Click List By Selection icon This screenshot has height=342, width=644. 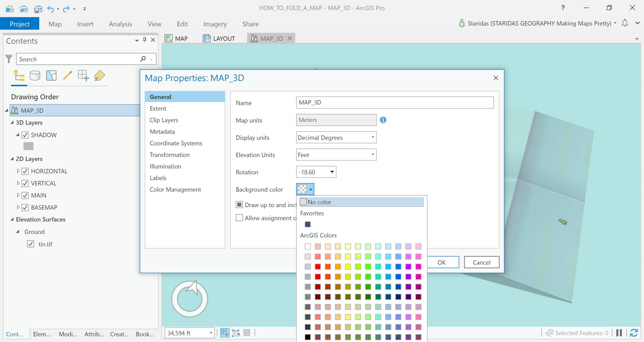[x=51, y=75]
